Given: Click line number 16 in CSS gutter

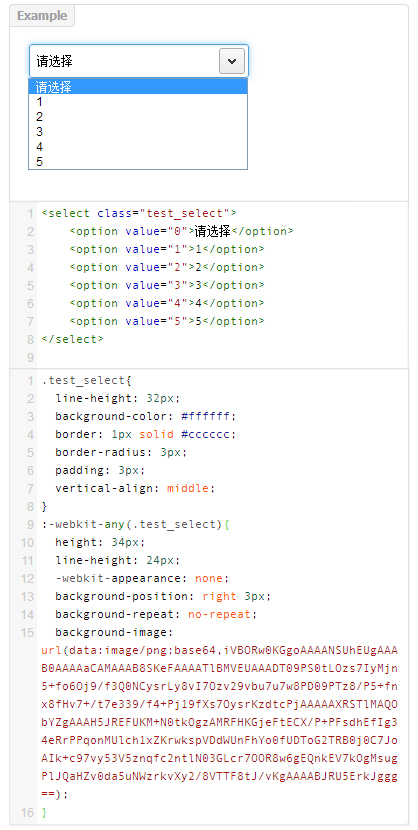Looking at the screenshot, I should pyautogui.click(x=27, y=812).
